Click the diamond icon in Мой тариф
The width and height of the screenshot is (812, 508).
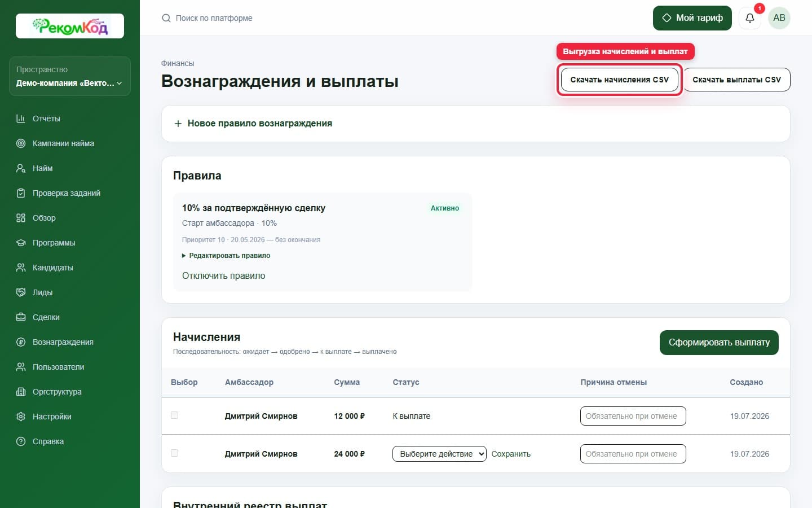tap(667, 18)
